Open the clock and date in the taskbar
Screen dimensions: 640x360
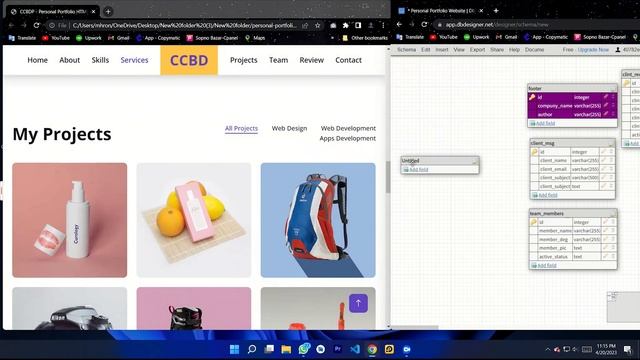606,349
